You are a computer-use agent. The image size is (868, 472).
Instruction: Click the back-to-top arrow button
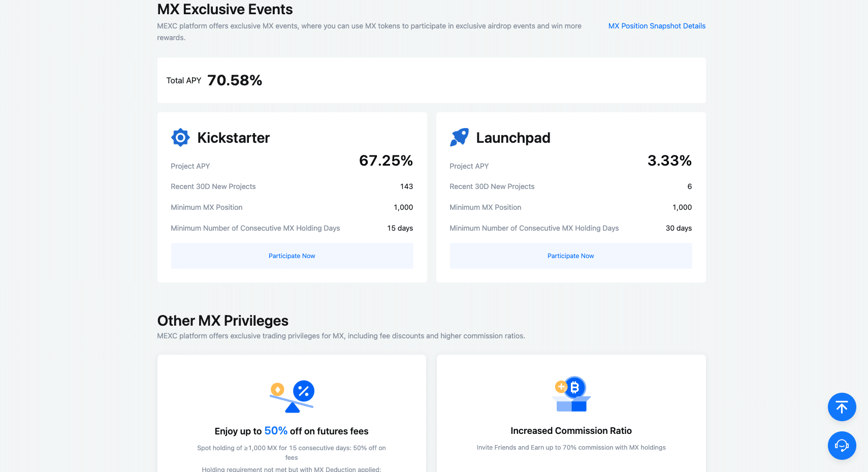(842, 407)
